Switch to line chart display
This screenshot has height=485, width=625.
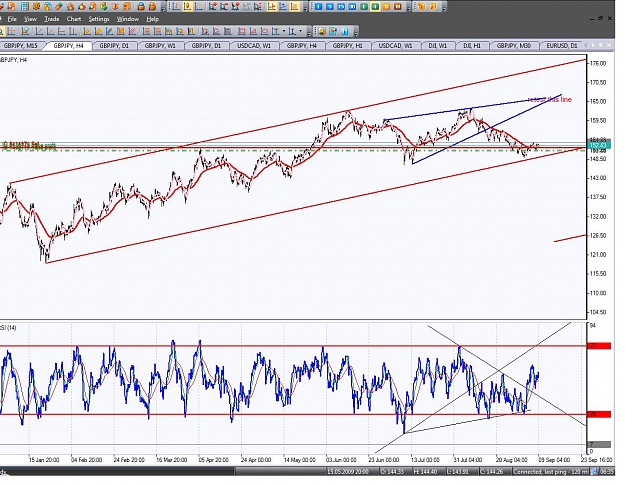[199, 6]
